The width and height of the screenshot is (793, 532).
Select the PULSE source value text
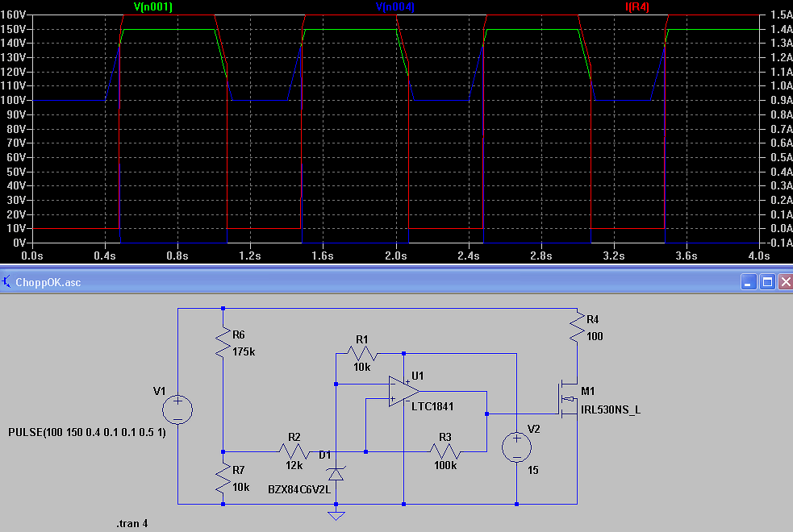(x=87, y=433)
